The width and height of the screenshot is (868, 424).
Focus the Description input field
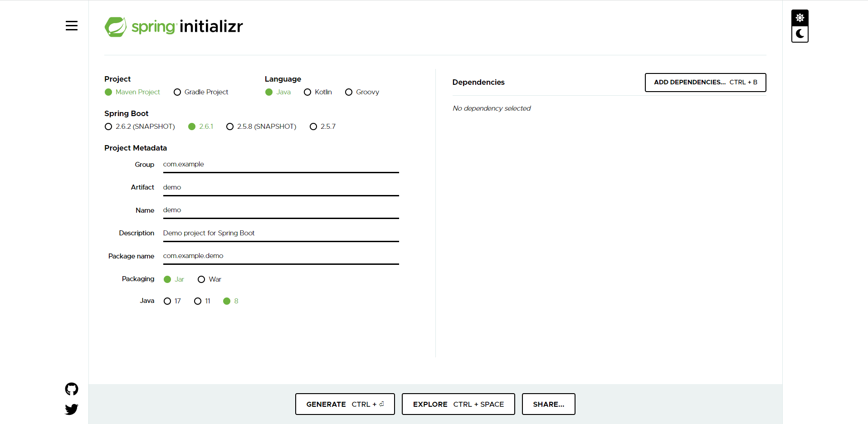coord(281,233)
